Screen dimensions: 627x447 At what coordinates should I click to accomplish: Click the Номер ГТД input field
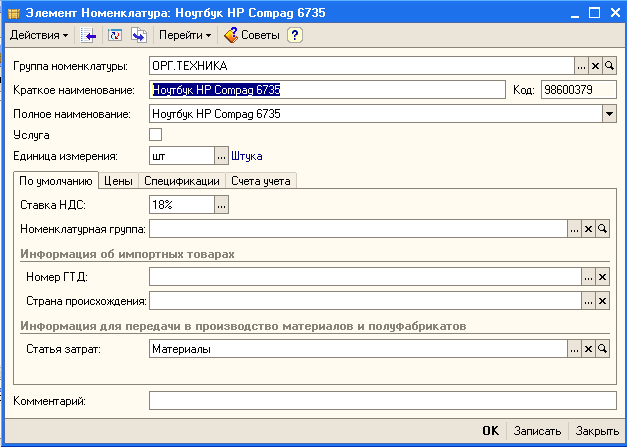coord(365,277)
